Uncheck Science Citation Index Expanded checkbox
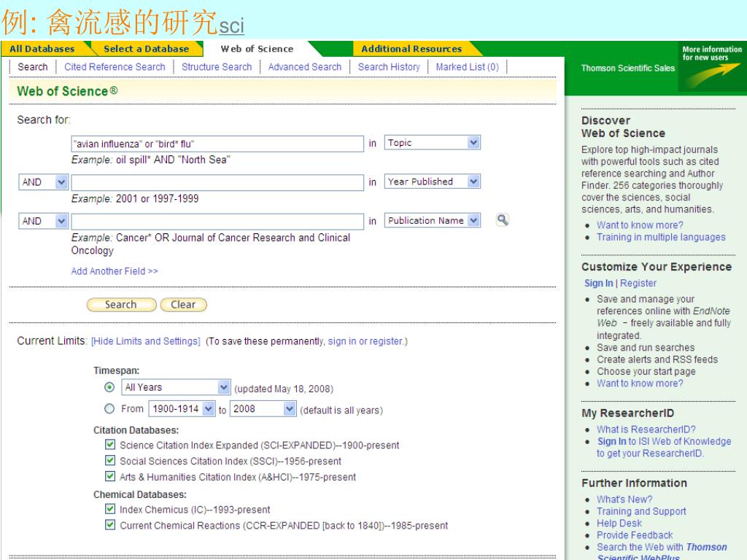This screenshot has width=747, height=560. point(110,445)
